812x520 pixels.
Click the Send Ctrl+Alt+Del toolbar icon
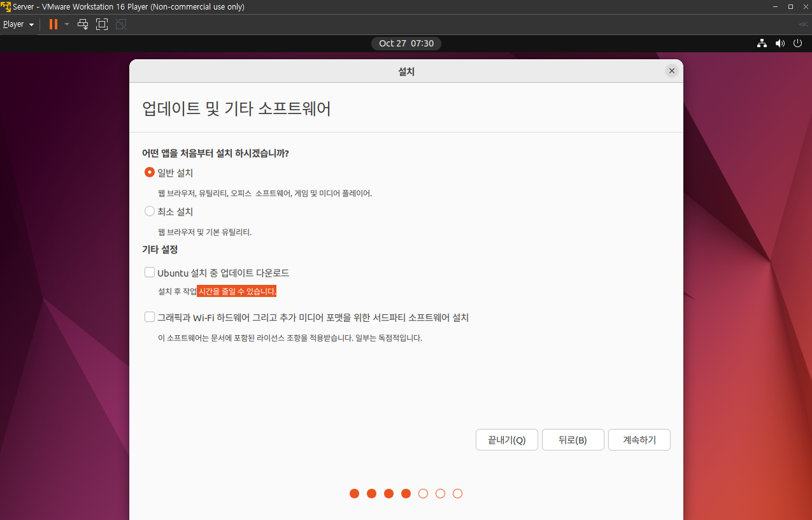click(83, 24)
